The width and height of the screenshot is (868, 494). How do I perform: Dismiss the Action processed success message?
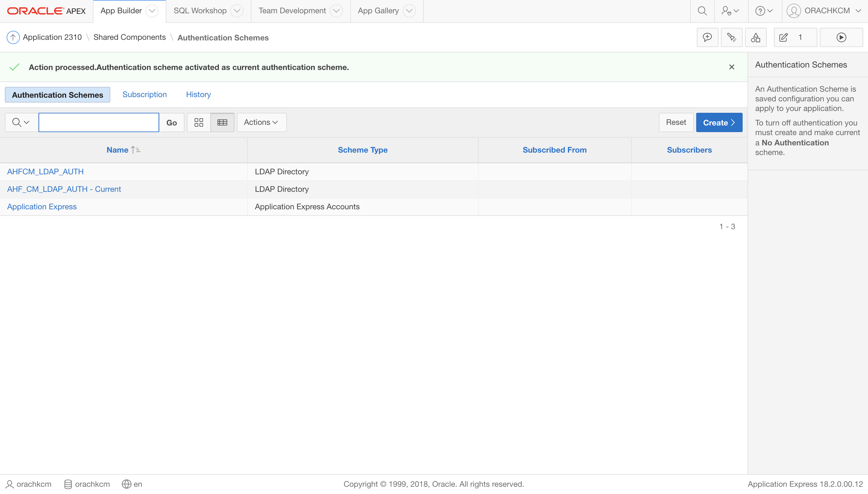731,67
